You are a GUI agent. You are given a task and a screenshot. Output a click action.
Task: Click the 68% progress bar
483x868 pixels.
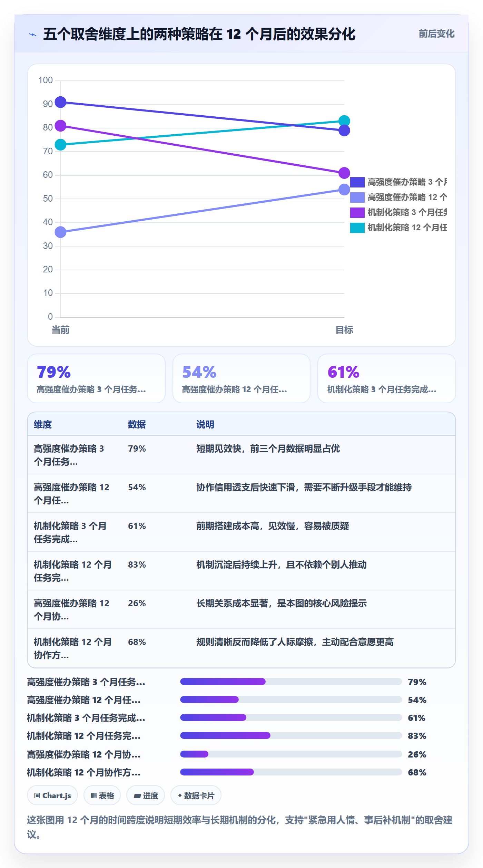291,772
